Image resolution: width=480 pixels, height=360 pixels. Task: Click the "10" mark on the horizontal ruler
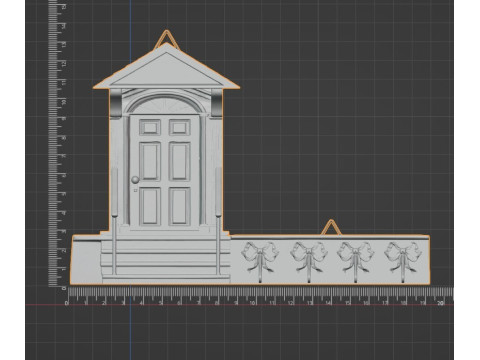tap(252, 303)
